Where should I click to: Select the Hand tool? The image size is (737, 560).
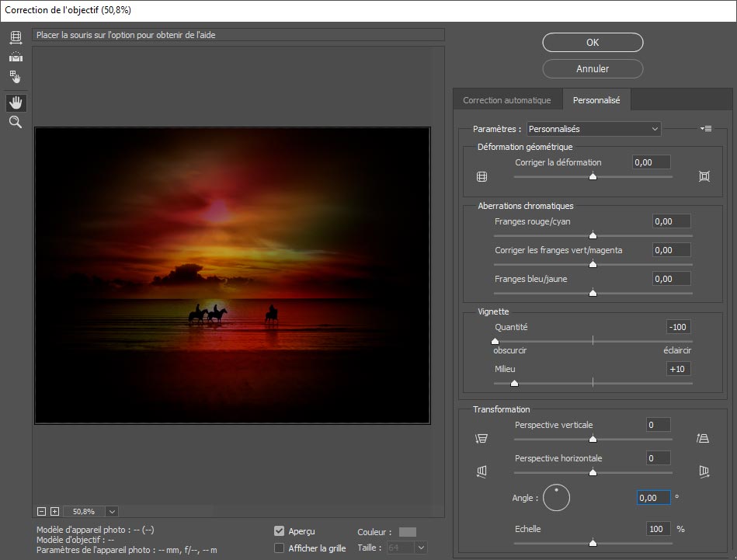click(x=16, y=103)
